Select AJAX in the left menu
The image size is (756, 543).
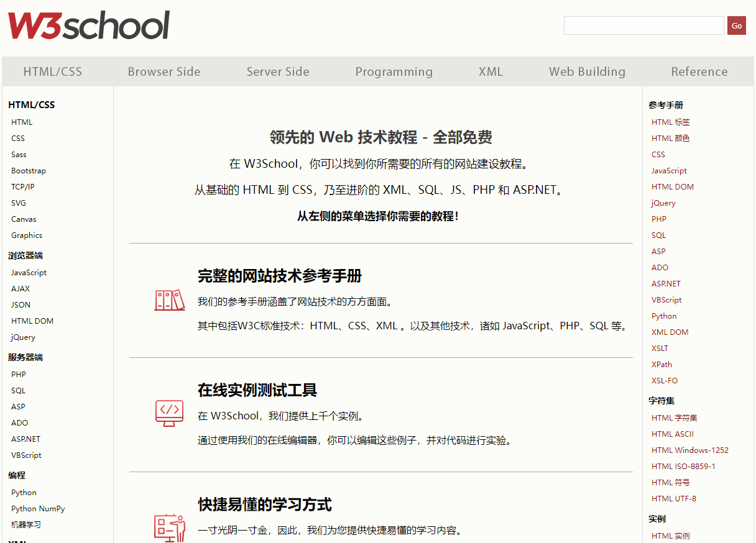21,289
